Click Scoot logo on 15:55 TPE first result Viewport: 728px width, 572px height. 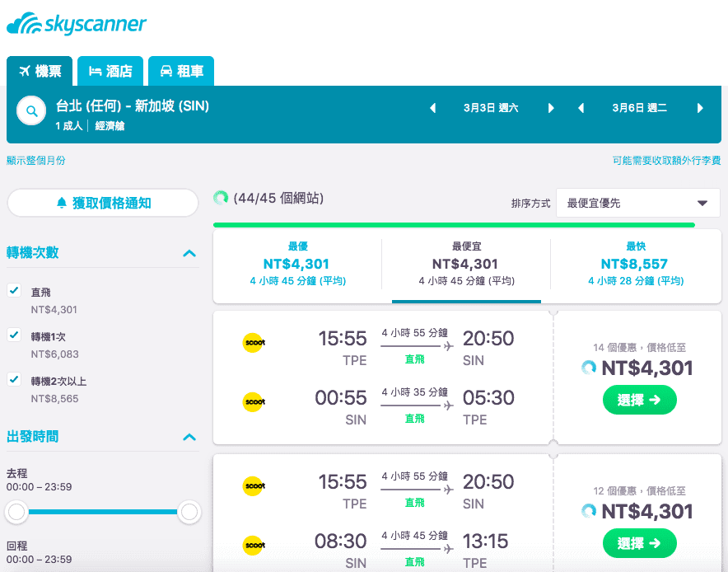[254, 342]
